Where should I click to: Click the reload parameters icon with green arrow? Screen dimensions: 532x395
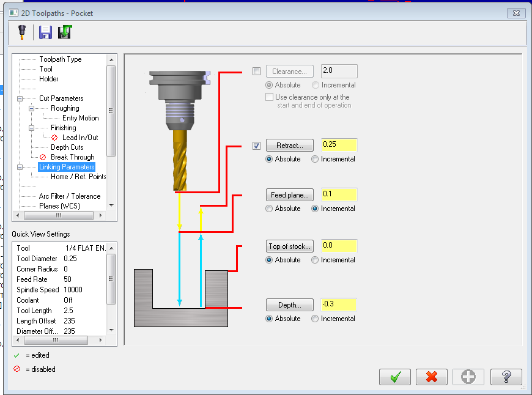click(65, 32)
